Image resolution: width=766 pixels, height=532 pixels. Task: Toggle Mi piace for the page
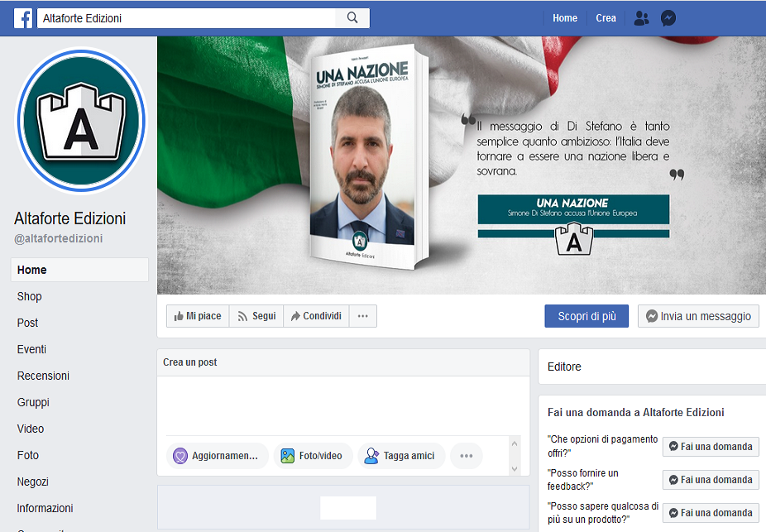click(x=197, y=315)
